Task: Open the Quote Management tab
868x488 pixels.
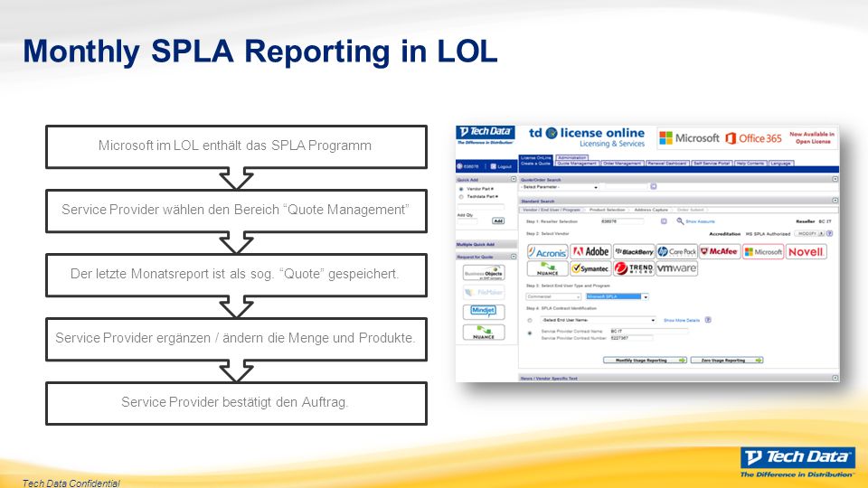Action: click(x=576, y=164)
